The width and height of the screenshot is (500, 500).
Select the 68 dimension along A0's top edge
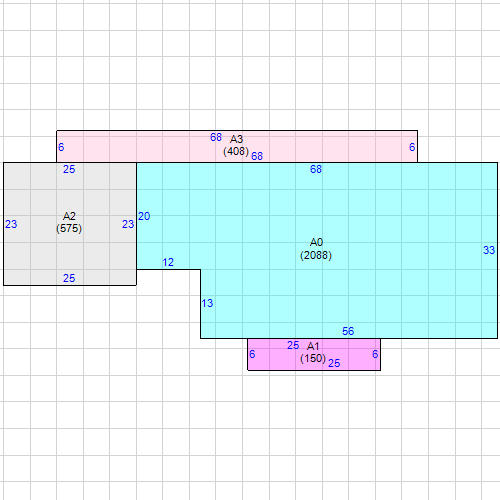coord(316,169)
